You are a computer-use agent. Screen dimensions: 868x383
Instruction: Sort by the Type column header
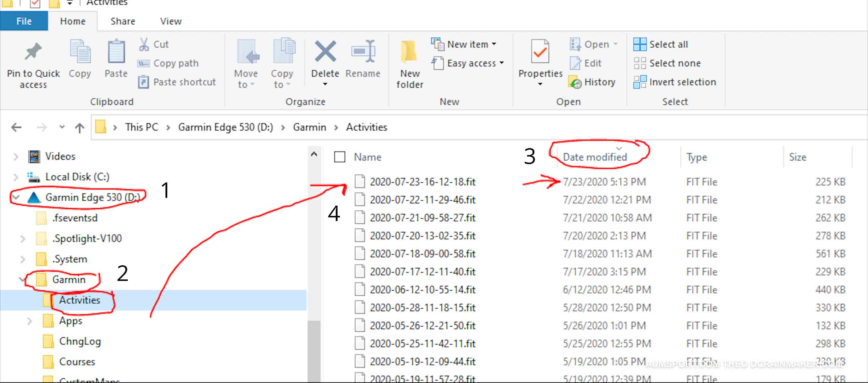697,157
